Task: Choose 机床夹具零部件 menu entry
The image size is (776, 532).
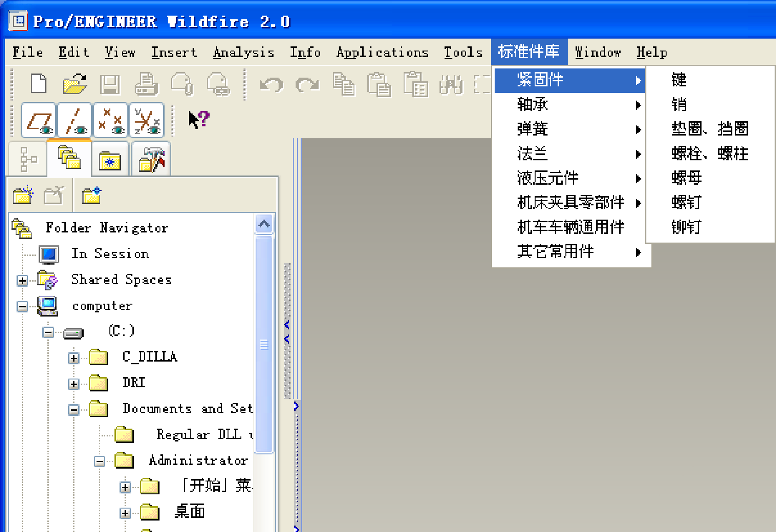Action: pos(570,203)
